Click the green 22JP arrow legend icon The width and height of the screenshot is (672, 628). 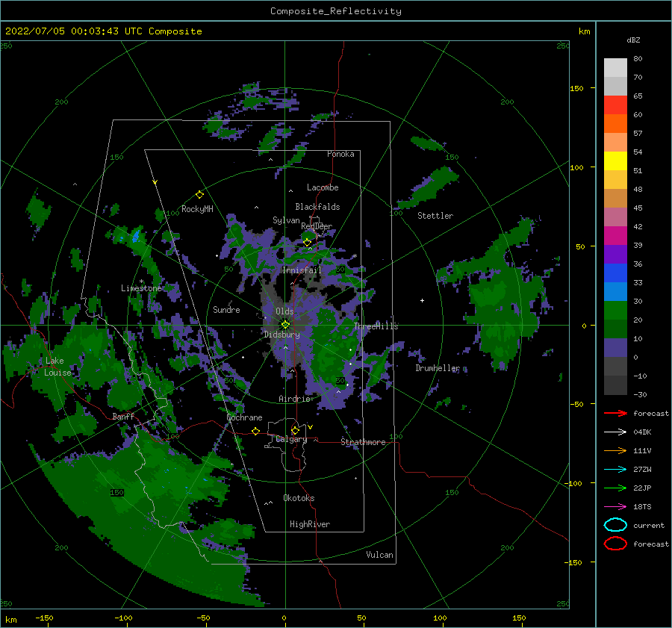click(615, 488)
